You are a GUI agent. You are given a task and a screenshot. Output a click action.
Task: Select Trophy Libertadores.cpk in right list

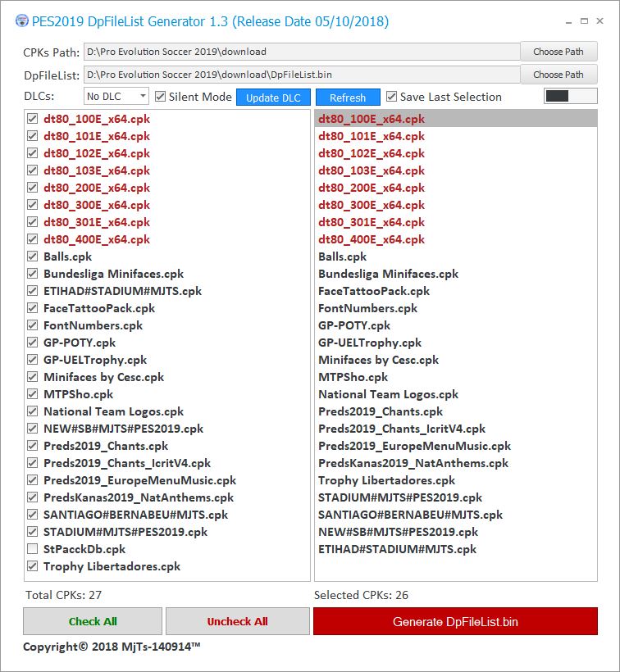coord(456,480)
